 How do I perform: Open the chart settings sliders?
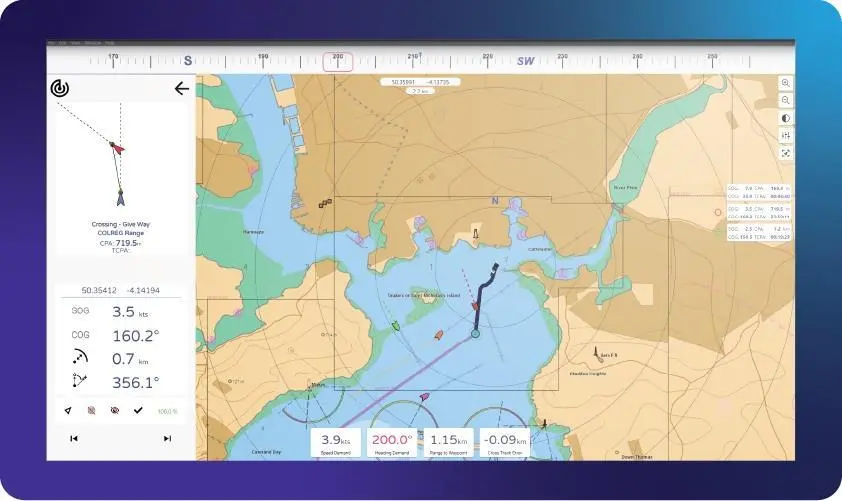(x=786, y=135)
